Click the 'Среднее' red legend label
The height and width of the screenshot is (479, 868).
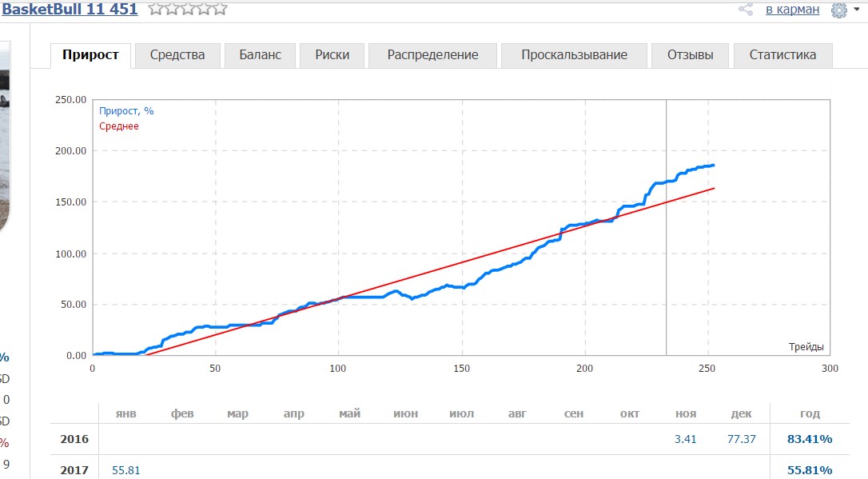119,126
